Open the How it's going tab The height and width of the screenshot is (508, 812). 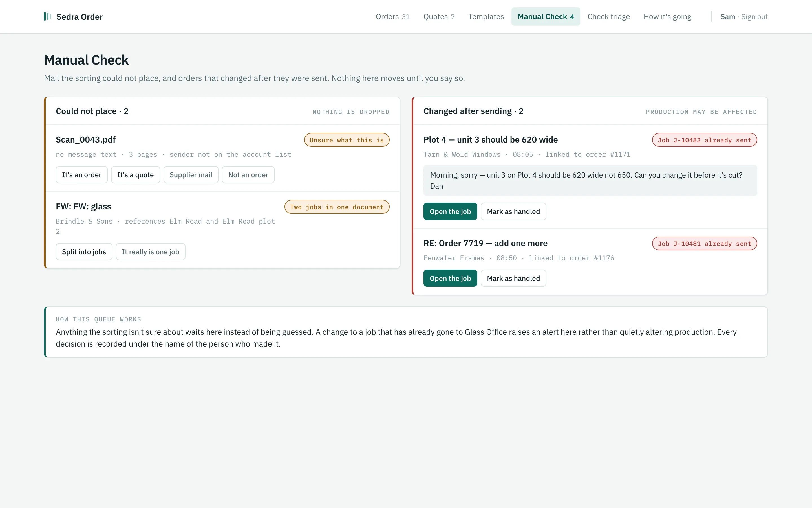(667, 16)
